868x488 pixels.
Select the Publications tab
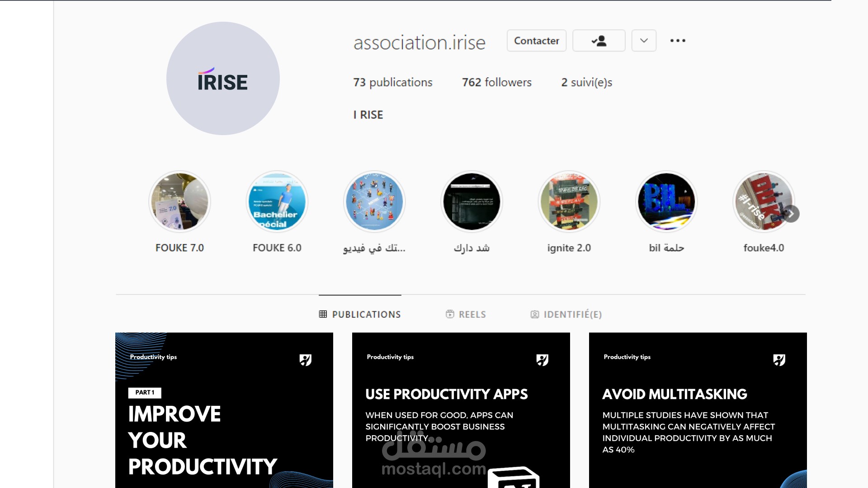click(360, 314)
